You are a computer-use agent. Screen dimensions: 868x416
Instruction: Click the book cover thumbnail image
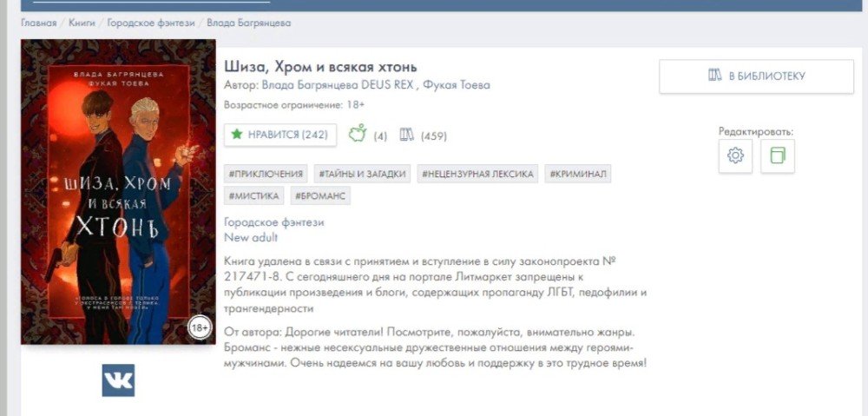118,191
